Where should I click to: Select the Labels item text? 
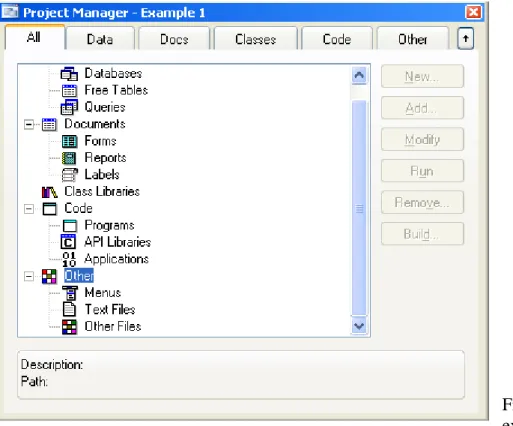102,175
